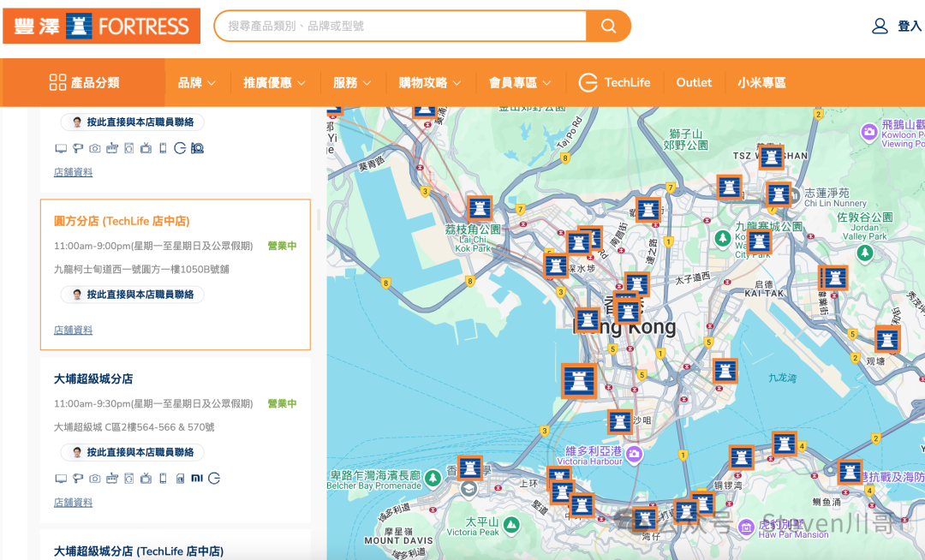Click the 卑路乍灣海濱長廊 park pin
The width and height of the screenshot is (925, 560).
tap(433, 478)
